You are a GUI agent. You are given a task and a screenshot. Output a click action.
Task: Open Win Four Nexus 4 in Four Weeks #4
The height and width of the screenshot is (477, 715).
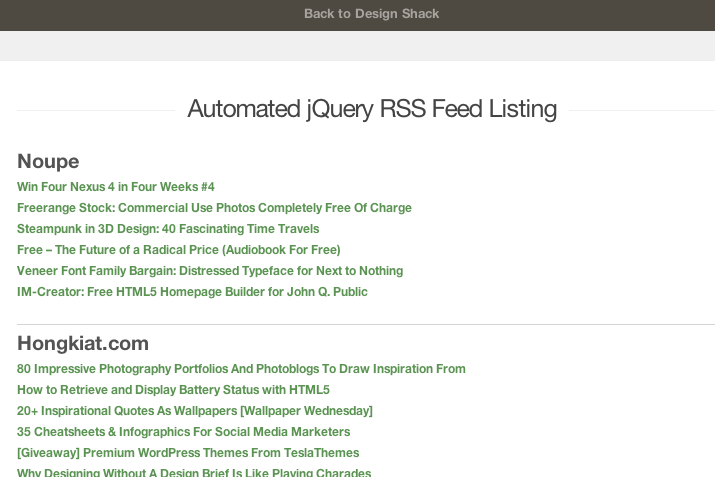[x=116, y=187]
